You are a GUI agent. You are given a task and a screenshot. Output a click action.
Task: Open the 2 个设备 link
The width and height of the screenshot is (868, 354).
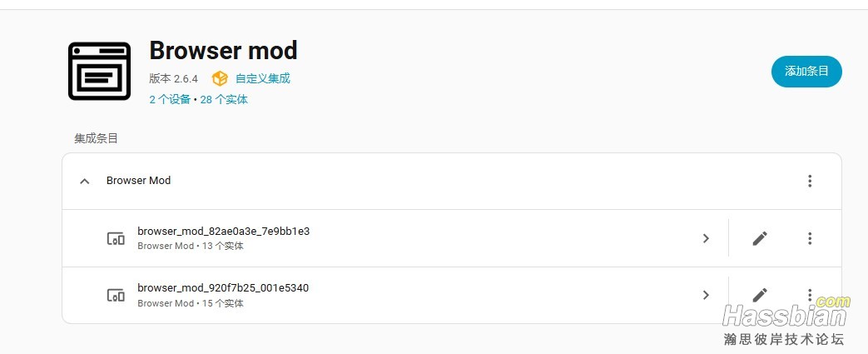tap(170, 99)
